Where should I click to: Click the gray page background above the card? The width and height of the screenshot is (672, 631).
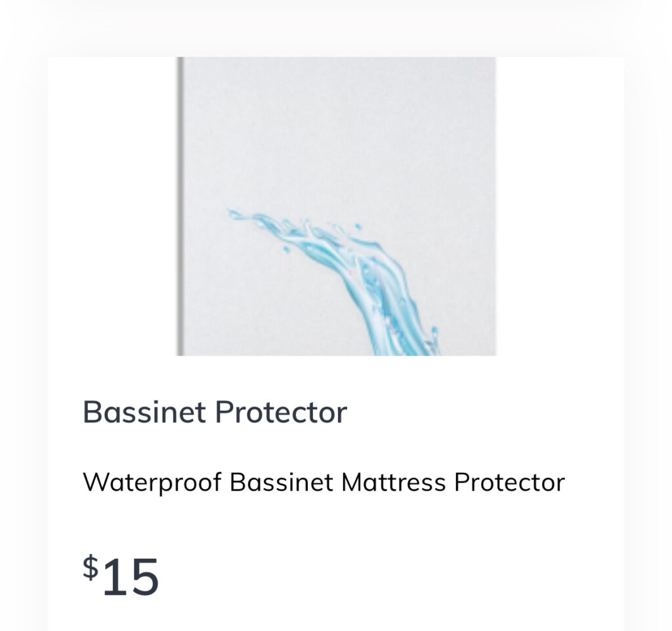(336, 26)
